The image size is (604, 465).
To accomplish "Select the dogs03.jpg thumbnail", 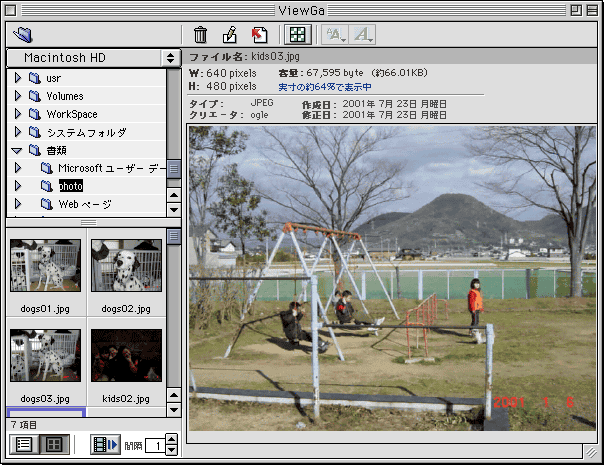I will click(45, 355).
